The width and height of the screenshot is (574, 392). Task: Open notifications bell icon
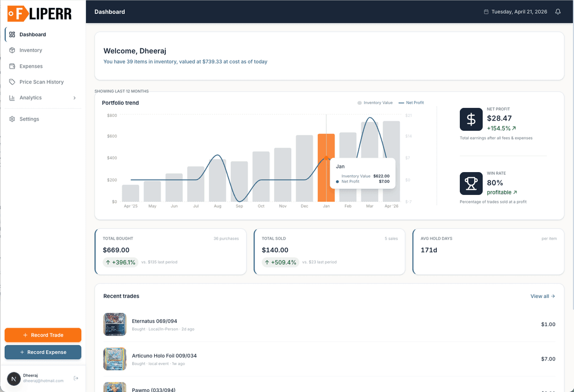pyautogui.click(x=558, y=12)
